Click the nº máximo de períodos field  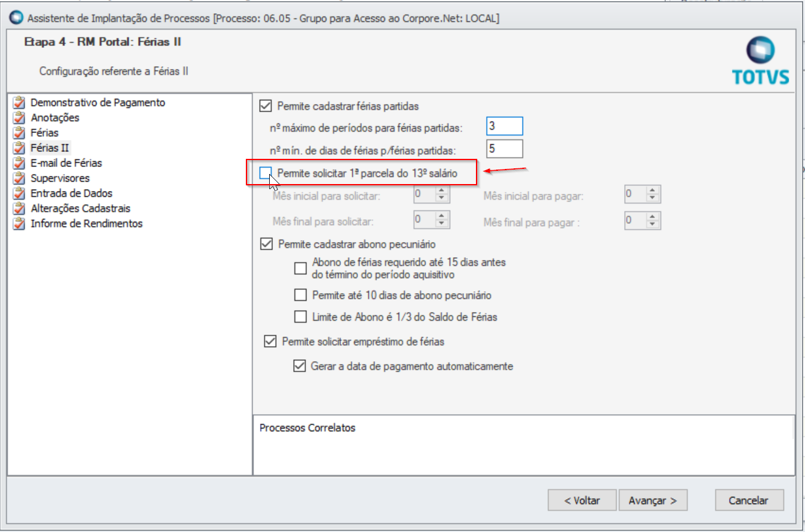coord(504,126)
